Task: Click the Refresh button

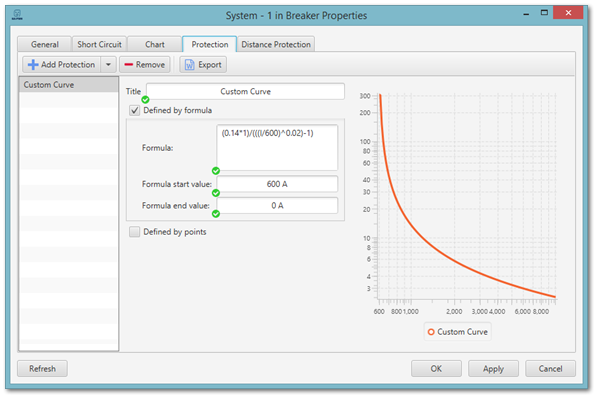Action: click(x=42, y=369)
